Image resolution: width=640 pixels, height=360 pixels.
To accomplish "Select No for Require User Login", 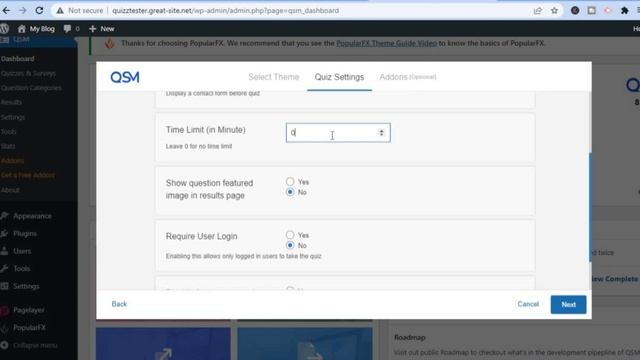I will point(290,245).
